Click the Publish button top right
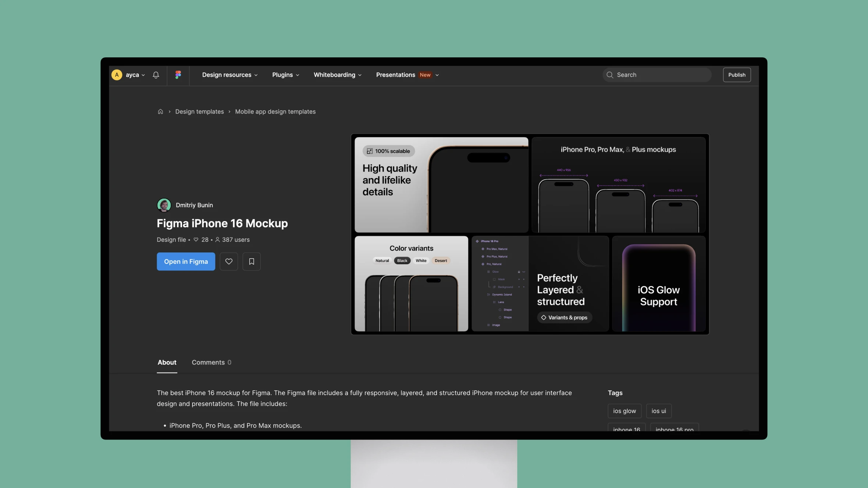 pyautogui.click(x=737, y=74)
